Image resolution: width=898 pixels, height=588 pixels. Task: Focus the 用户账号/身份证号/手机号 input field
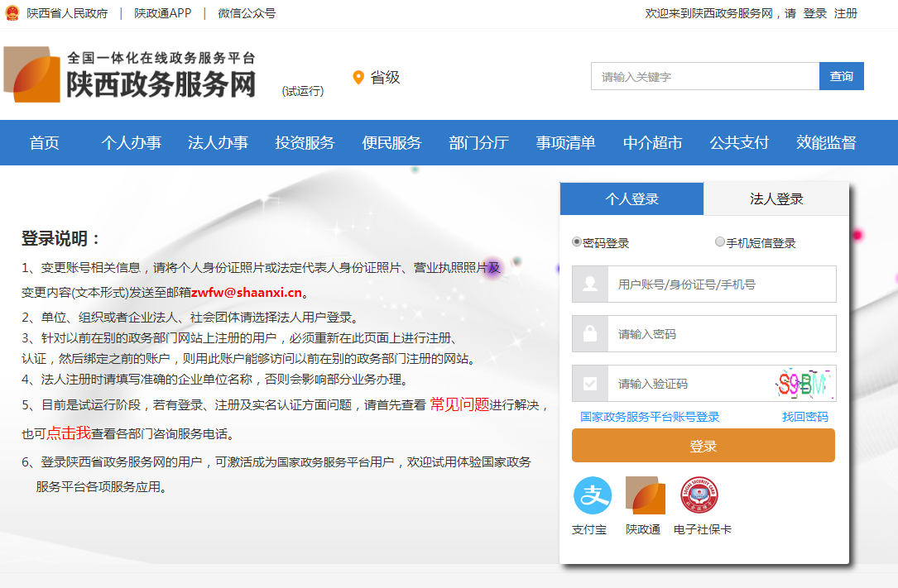click(722, 284)
